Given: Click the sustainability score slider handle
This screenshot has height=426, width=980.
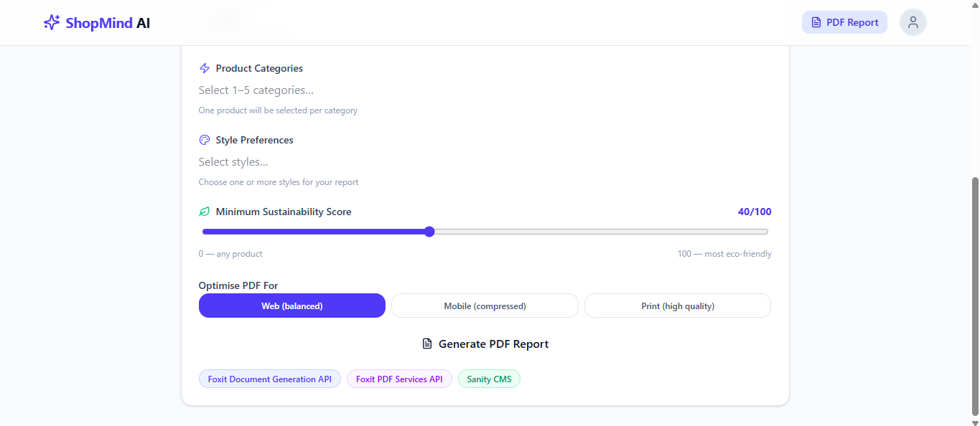Looking at the screenshot, I should 429,232.
